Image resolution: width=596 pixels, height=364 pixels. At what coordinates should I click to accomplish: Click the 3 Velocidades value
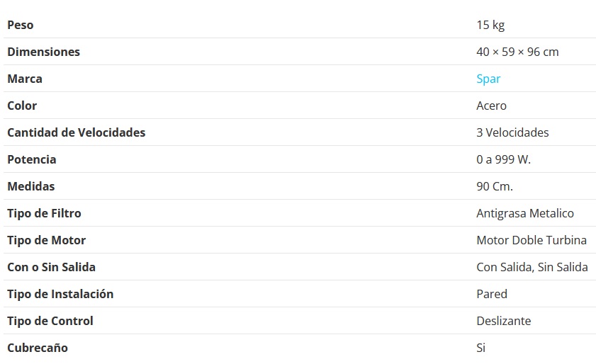coord(512,132)
